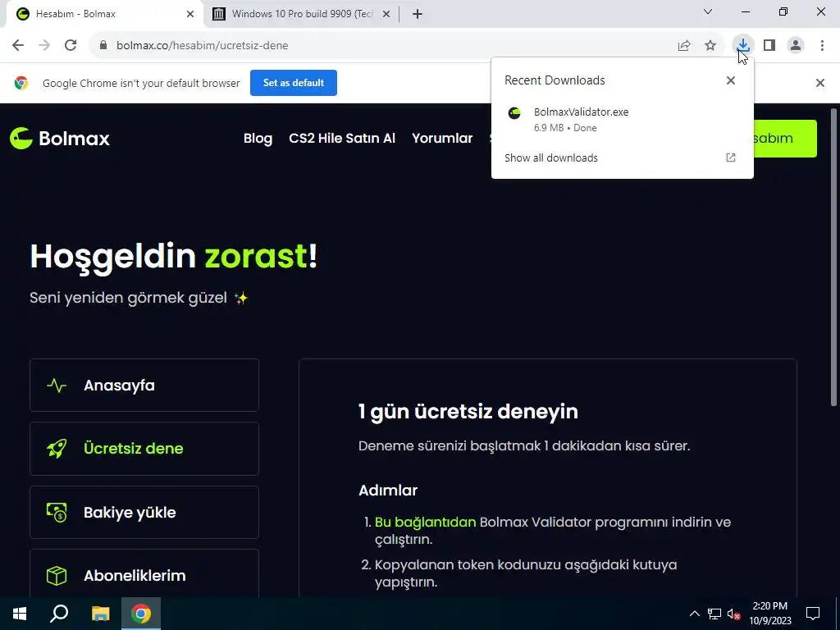
Task: Click the money icon for Bakiye yükle
Action: click(x=57, y=512)
